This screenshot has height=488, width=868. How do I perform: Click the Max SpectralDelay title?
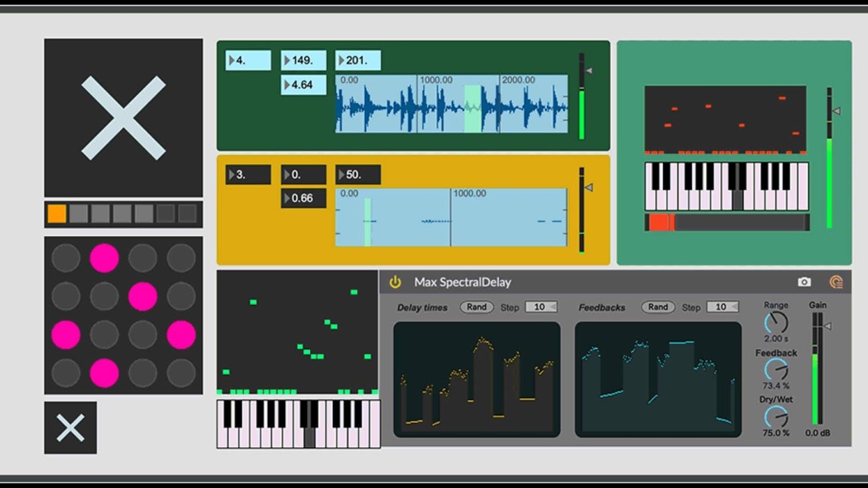pos(462,282)
